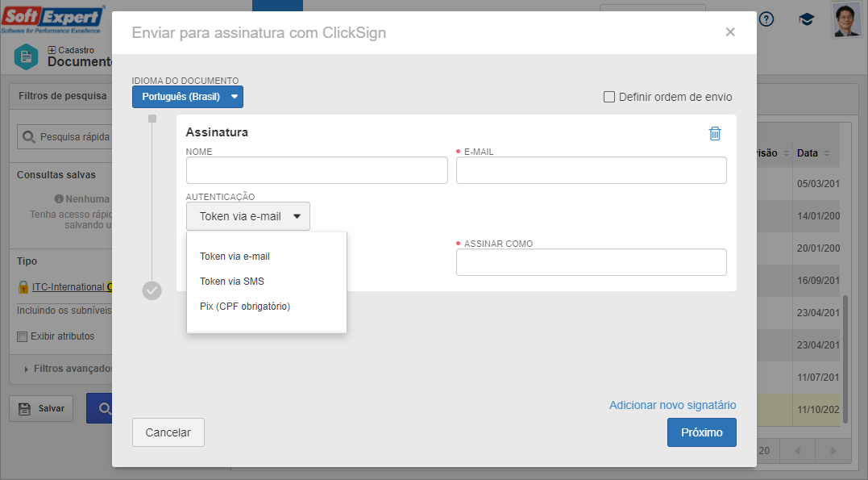Click the next page arrow in pager
The image size is (868, 480).
click(833, 451)
